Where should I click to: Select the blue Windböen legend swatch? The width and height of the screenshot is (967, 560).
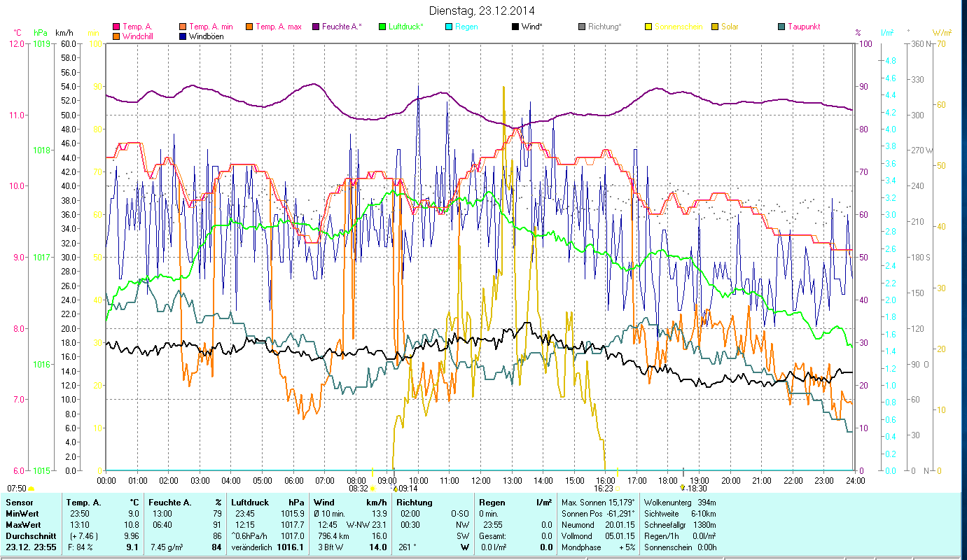click(183, 36)
